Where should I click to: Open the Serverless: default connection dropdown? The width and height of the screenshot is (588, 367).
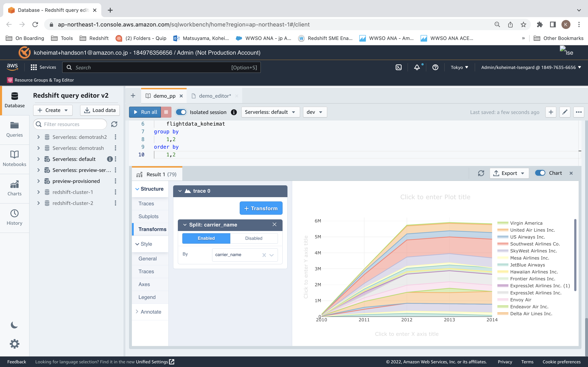point(270,112)
